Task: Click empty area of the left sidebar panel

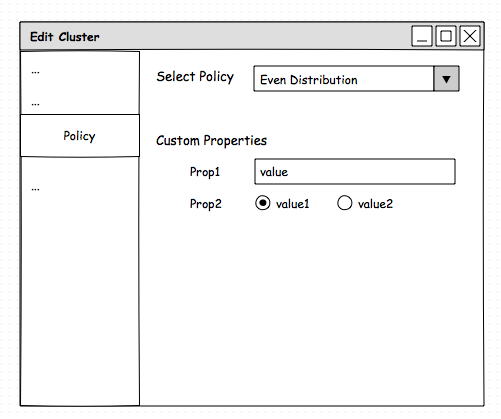Action: click(80, 293)
